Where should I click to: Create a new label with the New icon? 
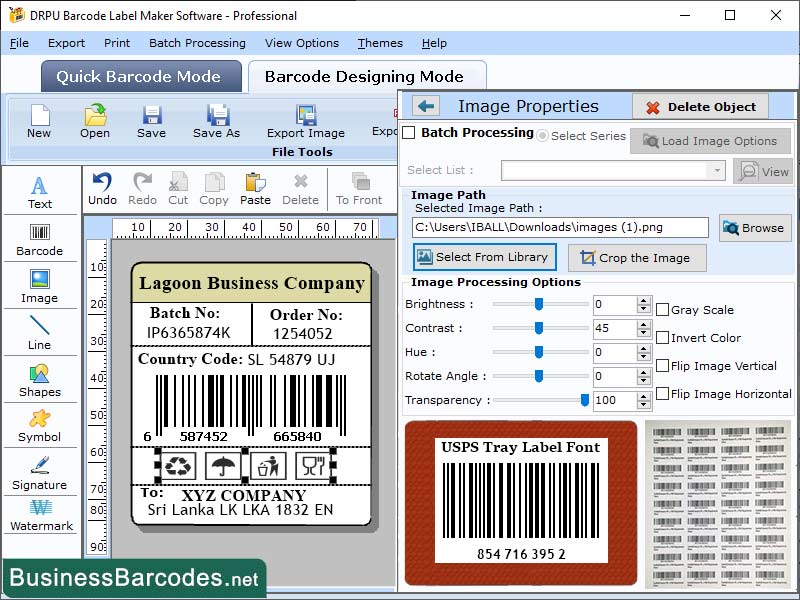(x=38, y=122)
